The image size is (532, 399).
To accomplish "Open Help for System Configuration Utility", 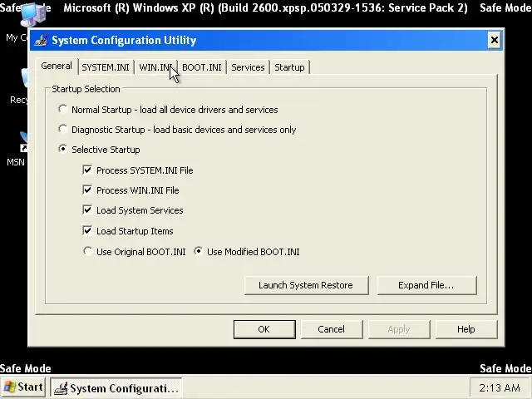I will pyautogui.click(x=466, y=329).
